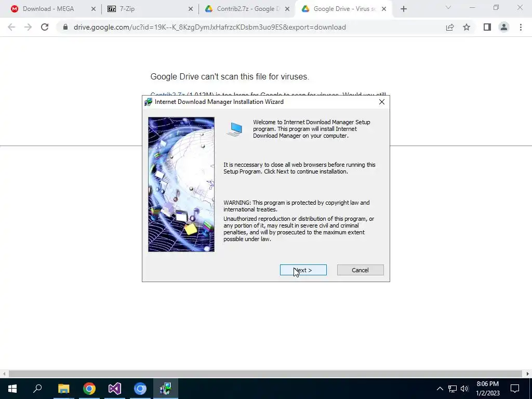Screen dimensions: 532x399
Task: Close the 7-Zip tab
Action: point(191,9)
